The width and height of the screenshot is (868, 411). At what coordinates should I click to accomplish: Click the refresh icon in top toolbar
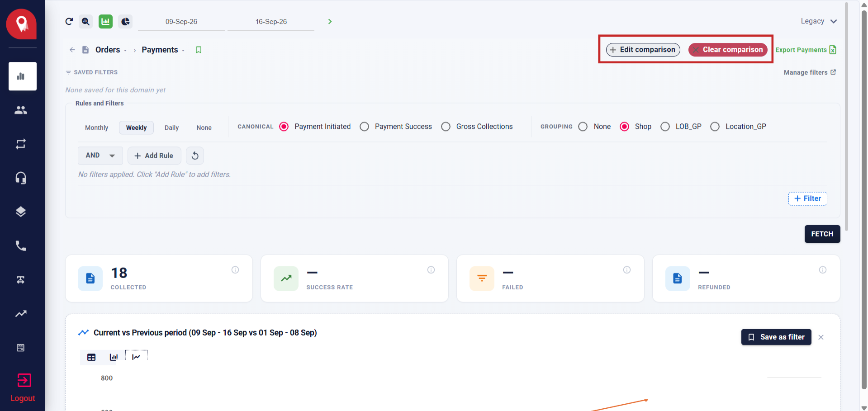pos(69,21)
